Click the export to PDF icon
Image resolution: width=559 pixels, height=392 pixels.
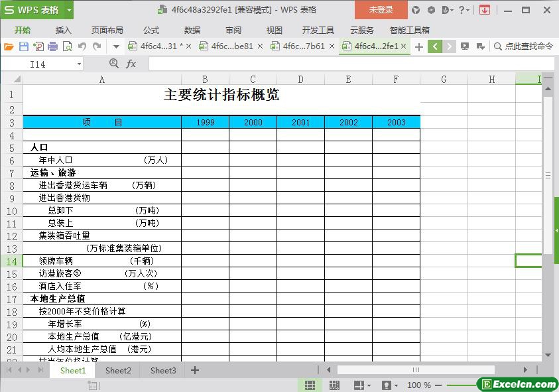tap(38, 46)
